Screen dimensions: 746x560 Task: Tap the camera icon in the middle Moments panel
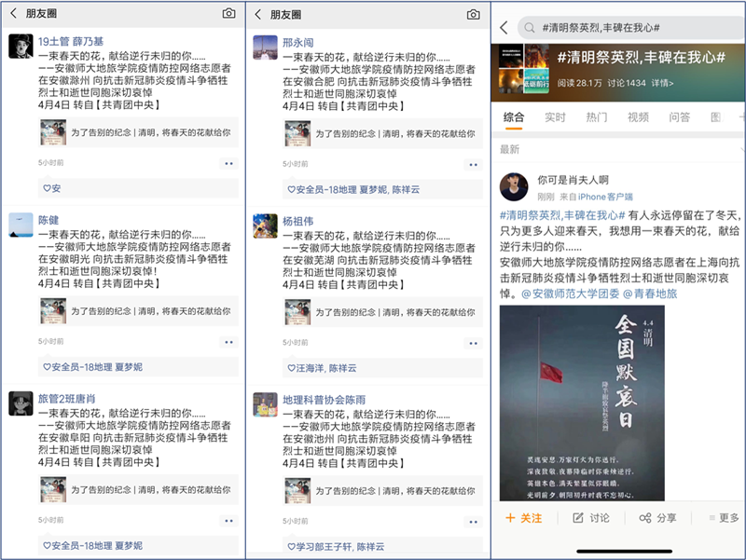[x=474, y=14]
